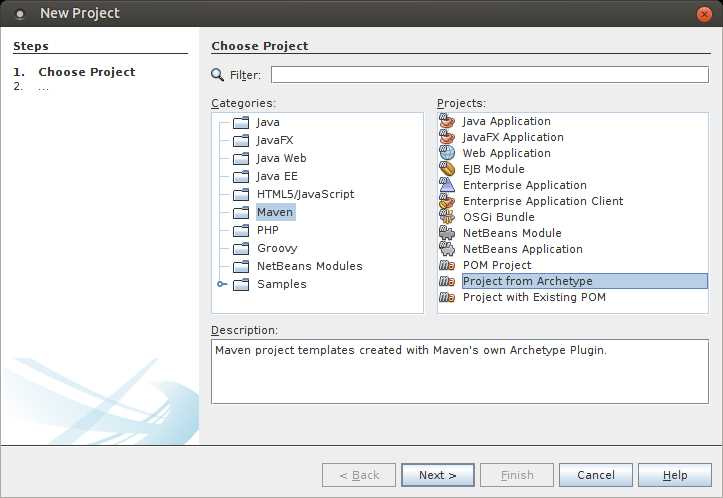The image size is (723, 498).
Task: Choose Project with Existing POM
Action: tap(534, 297)
